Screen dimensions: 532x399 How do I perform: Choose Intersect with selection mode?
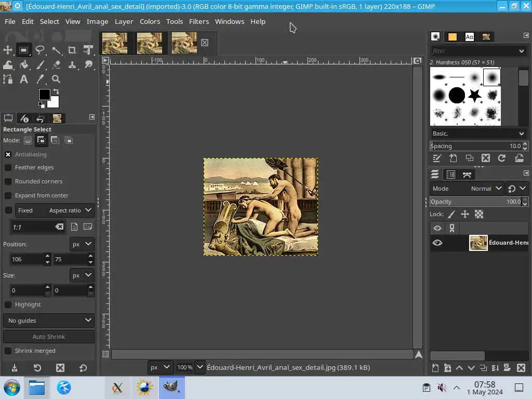click(x=69, y=140)
